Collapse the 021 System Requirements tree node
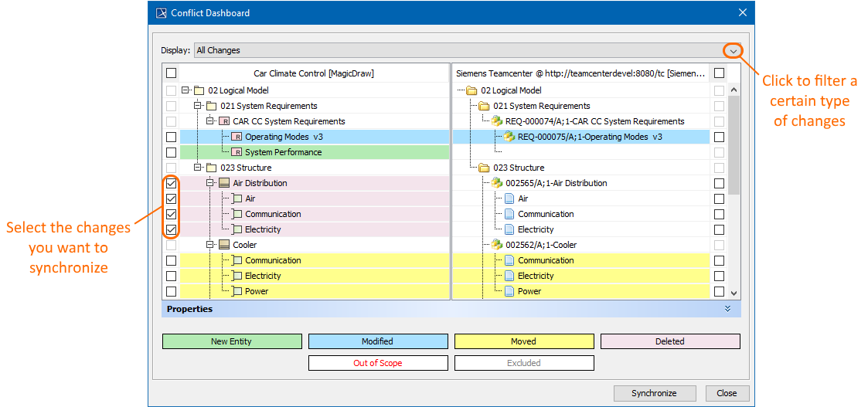868x407 pixels. pyautogui.click(x=198, y=106)
